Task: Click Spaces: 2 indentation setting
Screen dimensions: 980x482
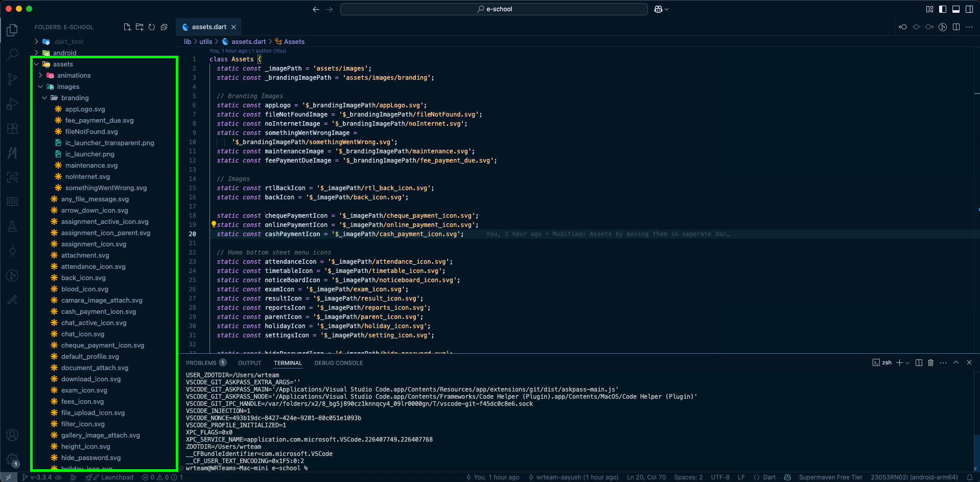Action: coord(688,477)
